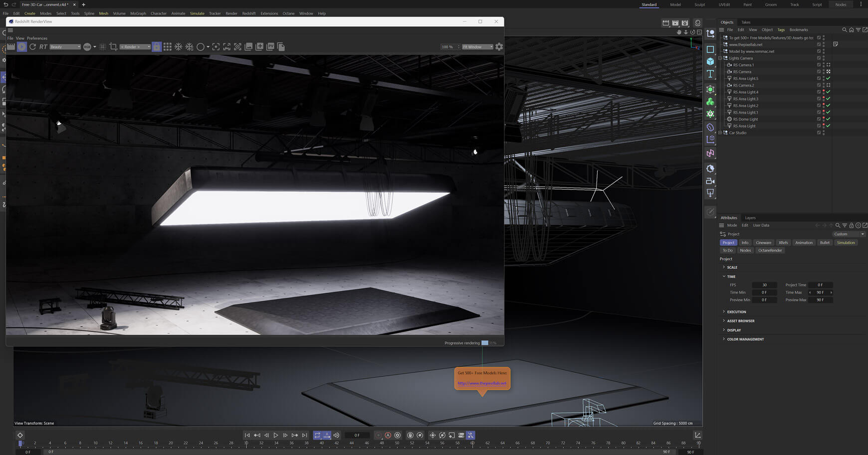Toggle layer box for RS Camera.1
Image resolution: width=868 pixels, height=455 pixels.
[x=819, y=65]
